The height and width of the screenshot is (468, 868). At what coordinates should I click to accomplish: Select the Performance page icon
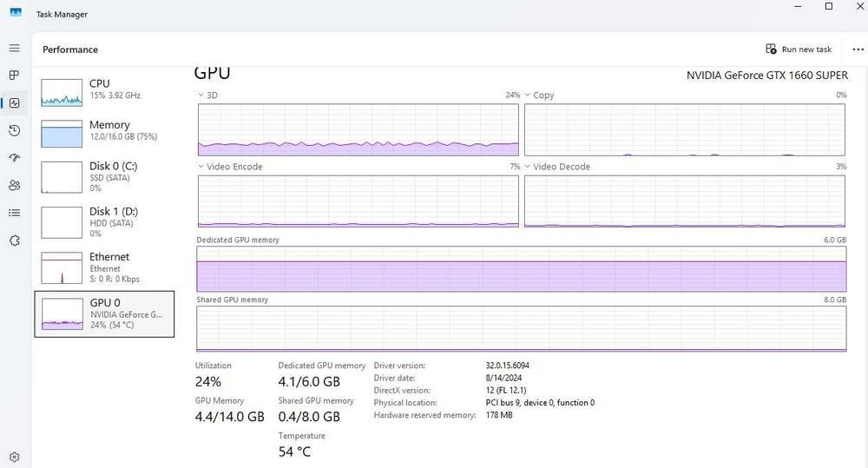pos(14,102)
